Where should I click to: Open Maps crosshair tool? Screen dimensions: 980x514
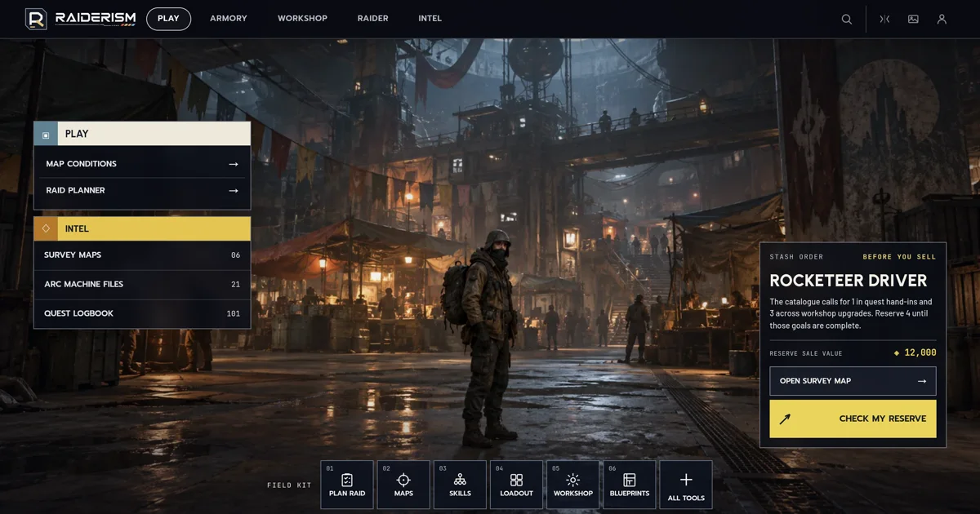(x=403, y=485)
